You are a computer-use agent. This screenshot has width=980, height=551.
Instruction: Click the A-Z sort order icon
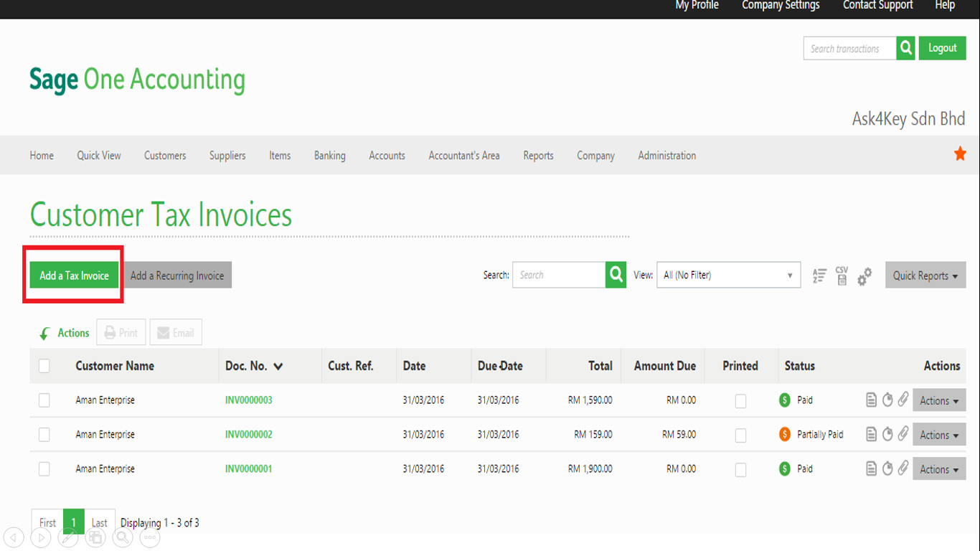(x=819, y=275)
